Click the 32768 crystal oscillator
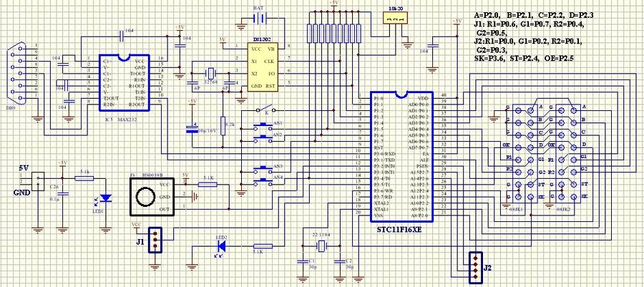644x287 pixels. pyautogui.click(x=210, y=73)
